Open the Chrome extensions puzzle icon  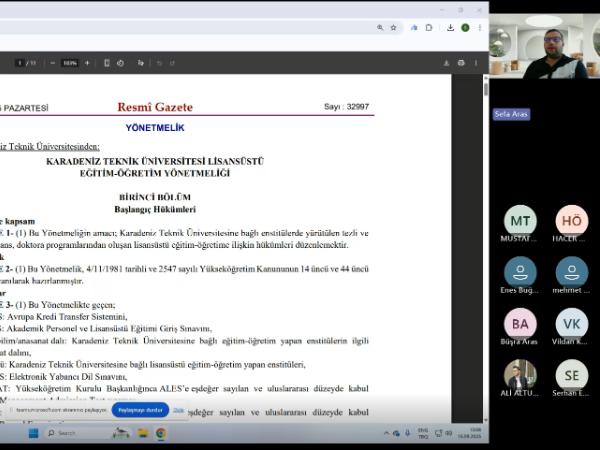429,28
